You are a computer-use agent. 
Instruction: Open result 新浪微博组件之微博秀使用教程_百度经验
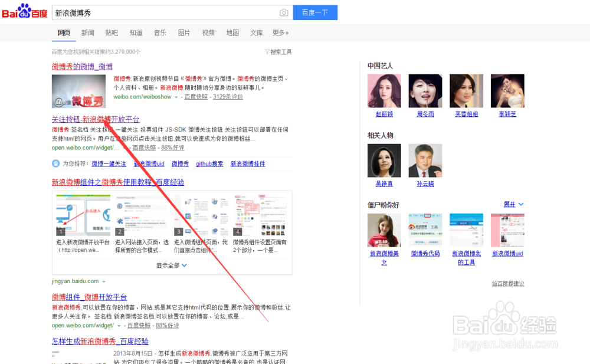coord(118,182)
